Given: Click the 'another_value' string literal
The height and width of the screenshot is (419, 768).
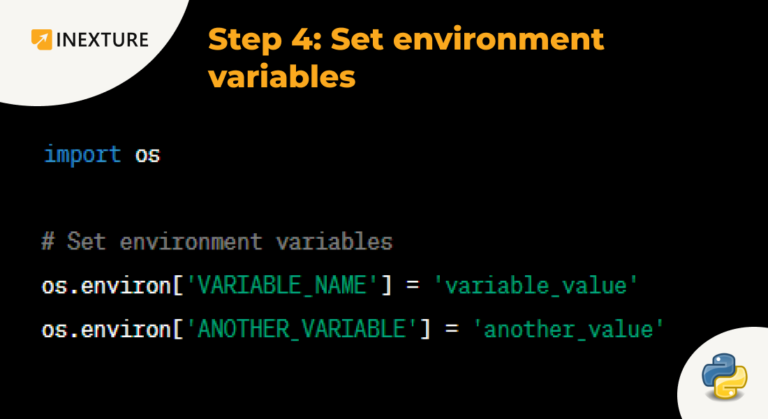Looking at the screenshot, I should point(568,329).
